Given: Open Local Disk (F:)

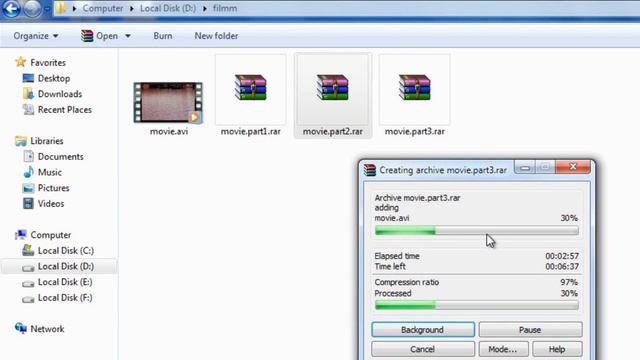Looking at the screenshot, I should [65, 298].
